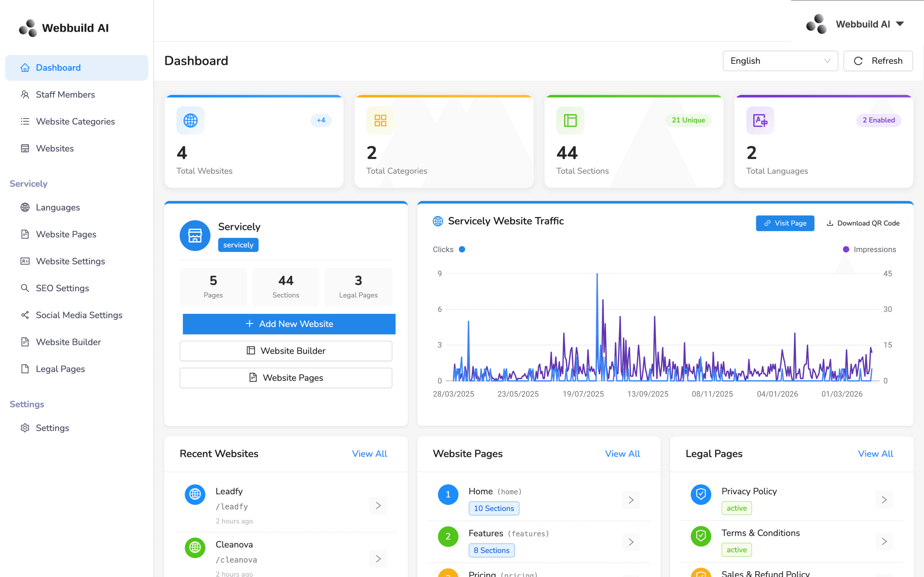Click the Privacy Policy shield icon
The width and height of the screenshot is (924, 577).
click(x=701, y=494)
